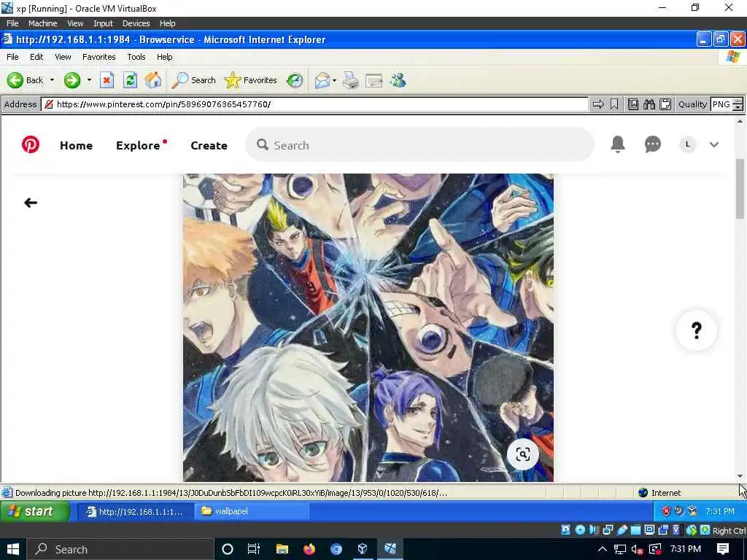The width and height of the screenshot is (747, 560).
Task: Open the IE File menu
Action: 12,57
